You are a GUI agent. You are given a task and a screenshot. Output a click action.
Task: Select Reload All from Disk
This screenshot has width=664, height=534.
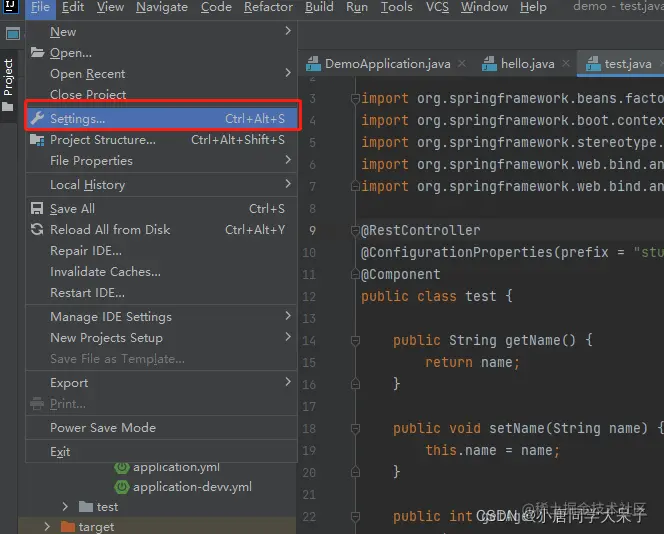(x=162, y=230)
